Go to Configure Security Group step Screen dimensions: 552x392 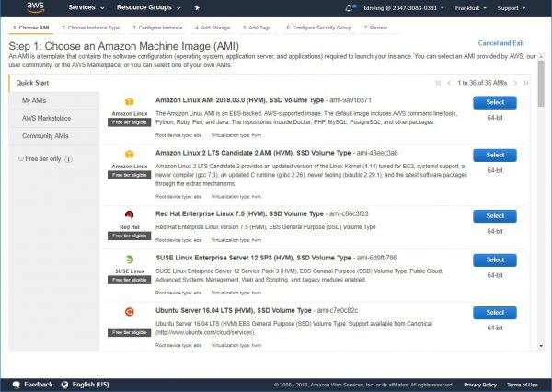[318, 28]
